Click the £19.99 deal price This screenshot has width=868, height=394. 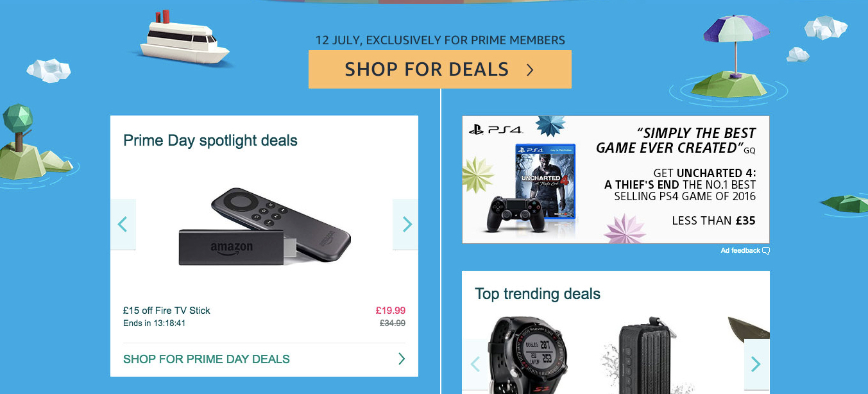coord(391,310)
